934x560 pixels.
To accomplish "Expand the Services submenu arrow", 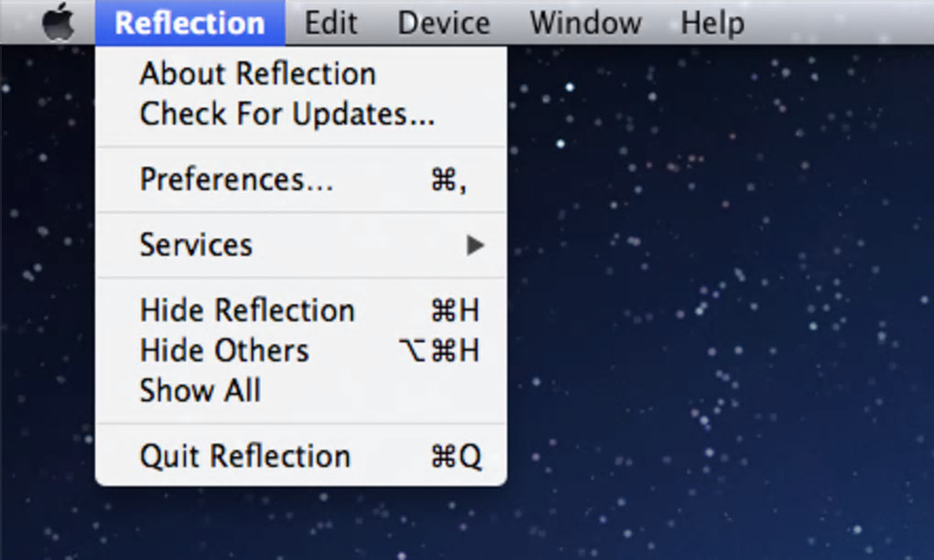I will [x=474, y=245].
